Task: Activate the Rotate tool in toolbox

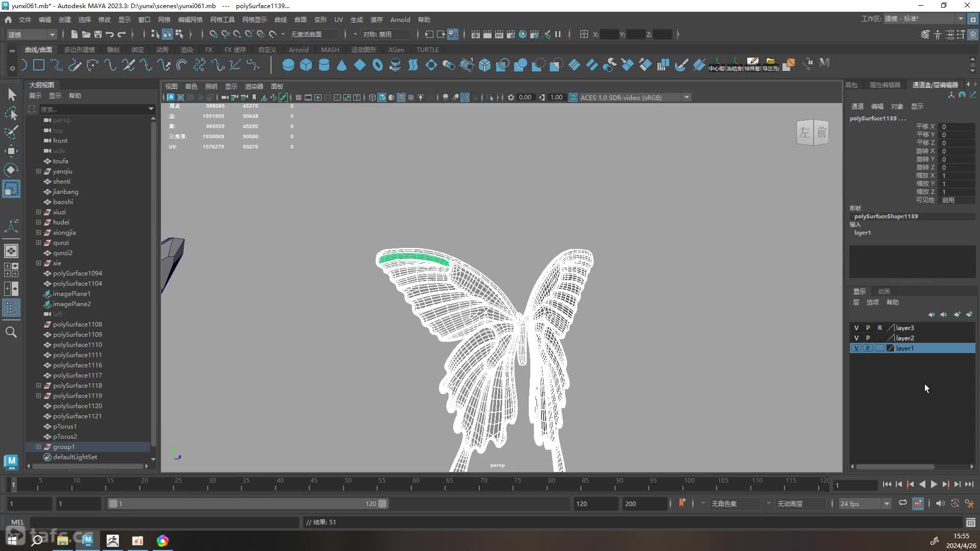Action: pyautogui.click(x=11, y=169)
